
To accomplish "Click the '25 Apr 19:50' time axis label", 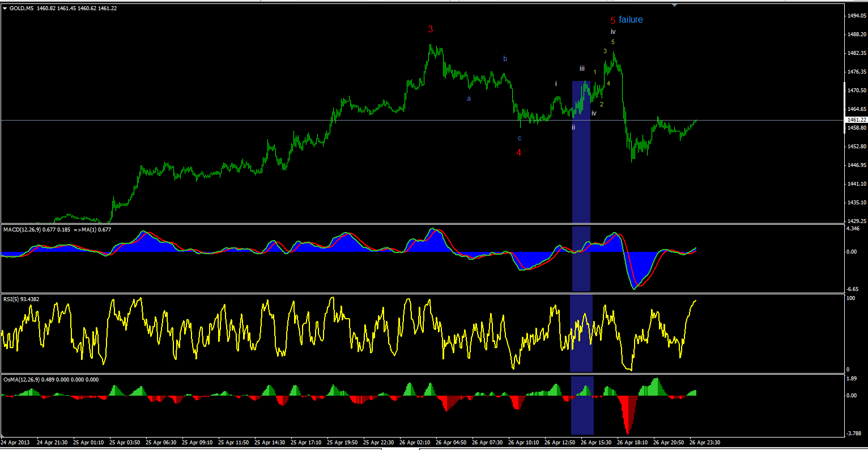I will point(343,442).
